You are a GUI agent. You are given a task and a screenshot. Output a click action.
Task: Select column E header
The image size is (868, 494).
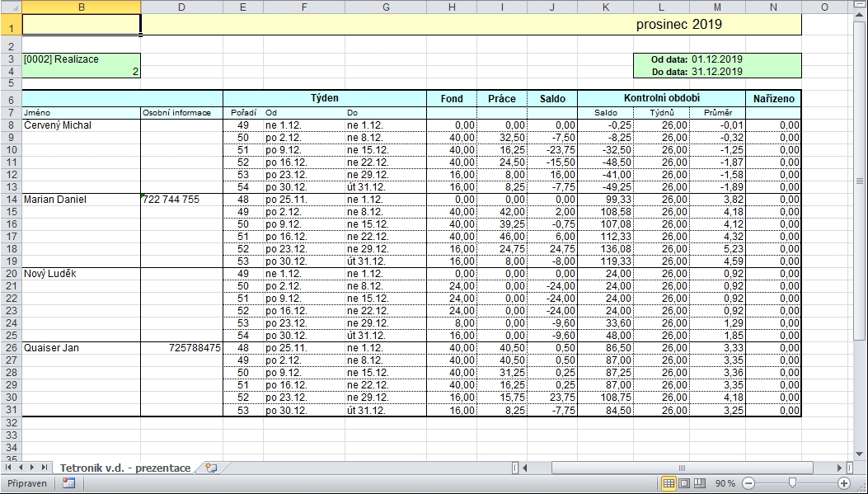coord(243,7)
